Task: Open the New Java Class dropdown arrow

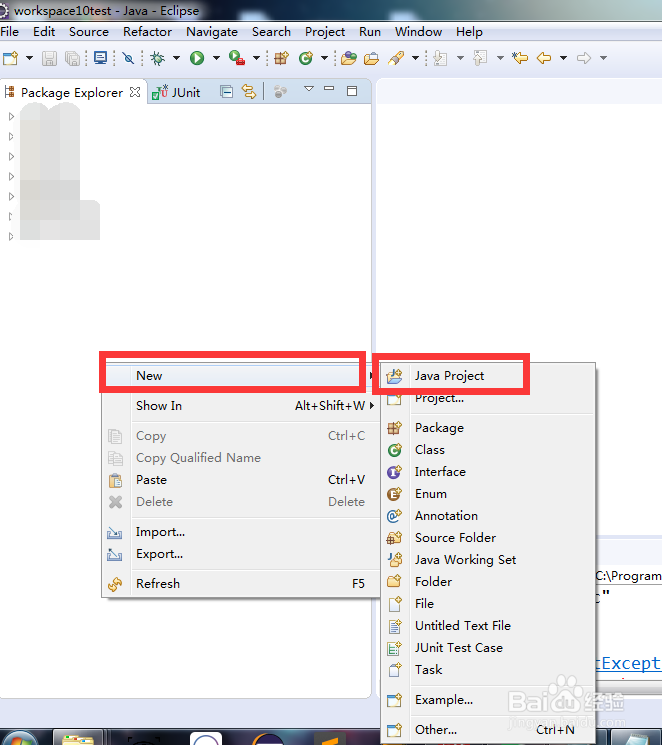Action: (x=325, y=58)
